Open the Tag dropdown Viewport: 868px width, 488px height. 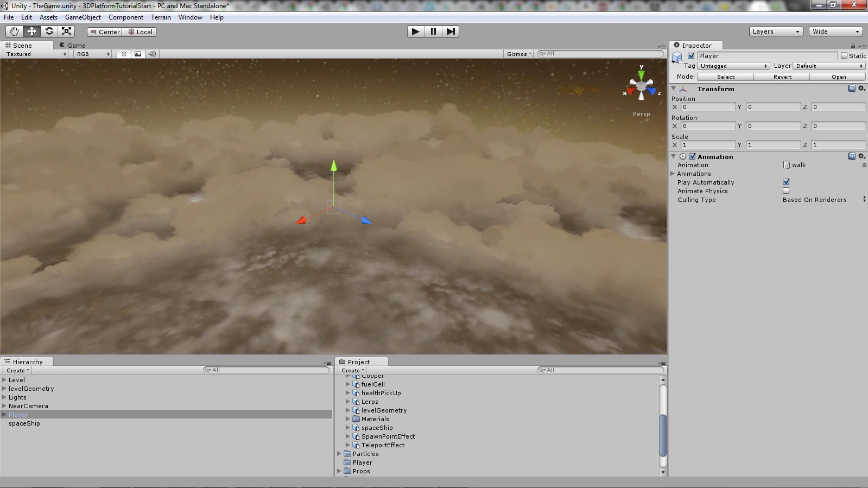[733, 66]
